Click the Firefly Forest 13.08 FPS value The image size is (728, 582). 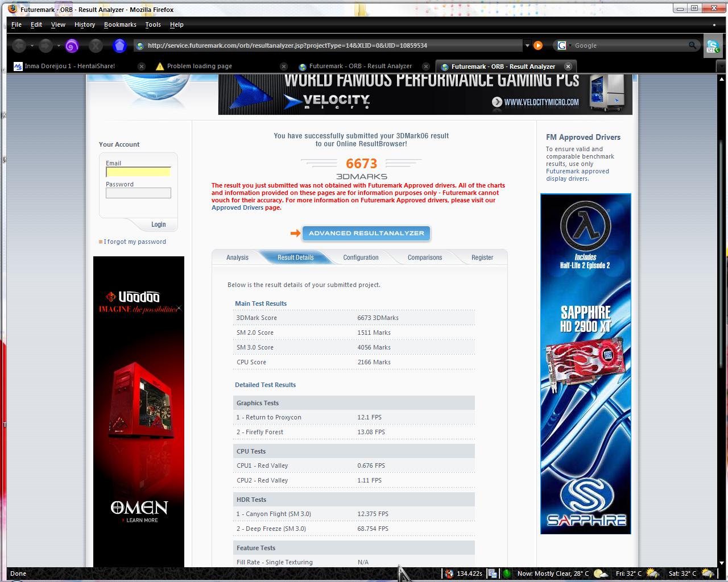click(371, 432)
